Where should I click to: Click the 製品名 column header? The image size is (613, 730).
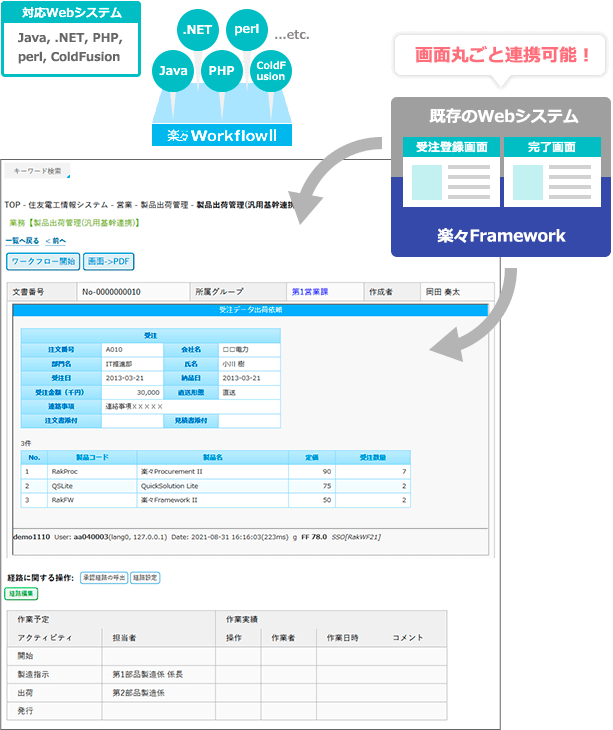point(213,457)
